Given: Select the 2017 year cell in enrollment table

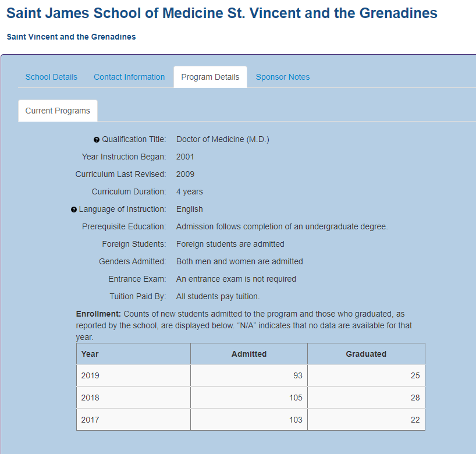Looking at the screenshot, I should point(90,420).
